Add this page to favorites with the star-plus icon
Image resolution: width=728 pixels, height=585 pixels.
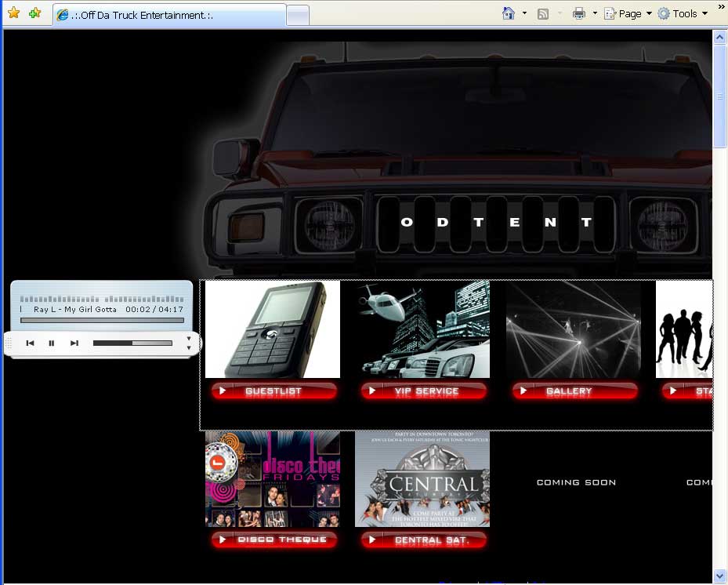click(x=34, y=13)
